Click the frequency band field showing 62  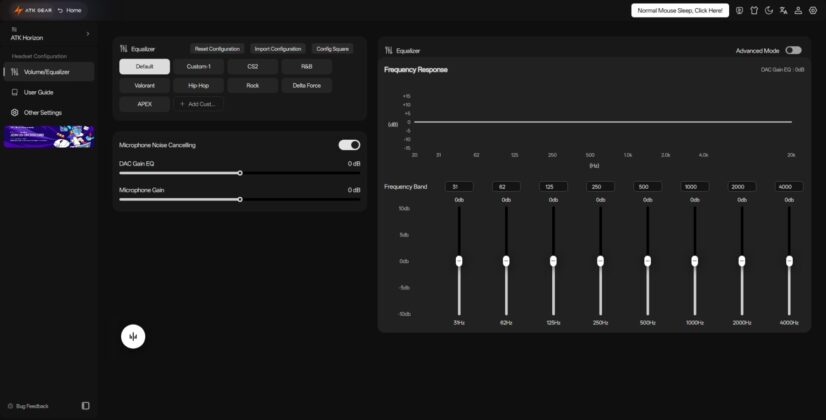(x=506, y=187)
